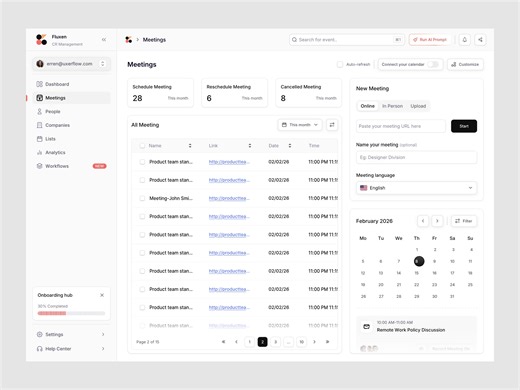Click the Onboarding hub progress bar

click(x=71, y=313)
